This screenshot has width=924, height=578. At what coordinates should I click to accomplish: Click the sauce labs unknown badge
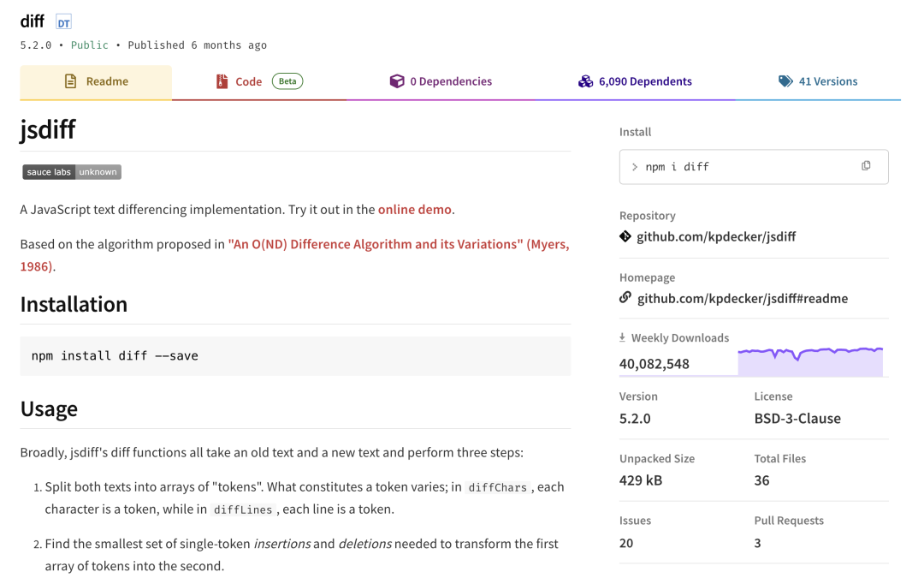tap(72, 172)
